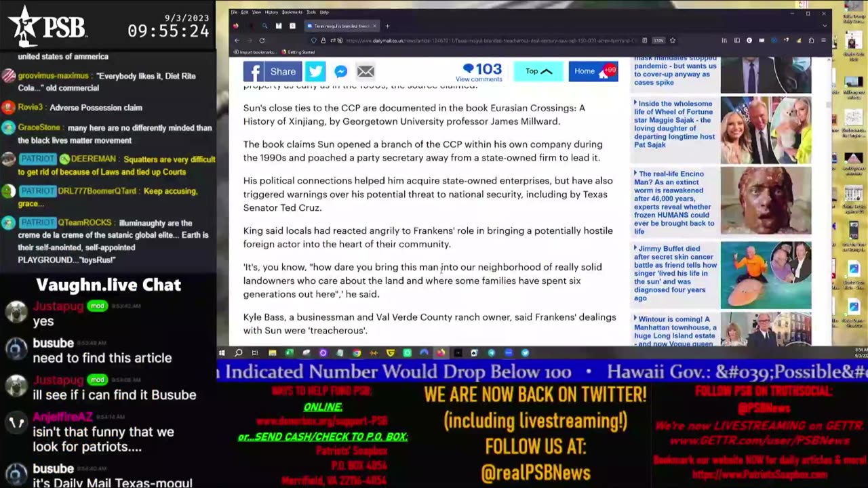Open Telegram from the taskbar

492,352
